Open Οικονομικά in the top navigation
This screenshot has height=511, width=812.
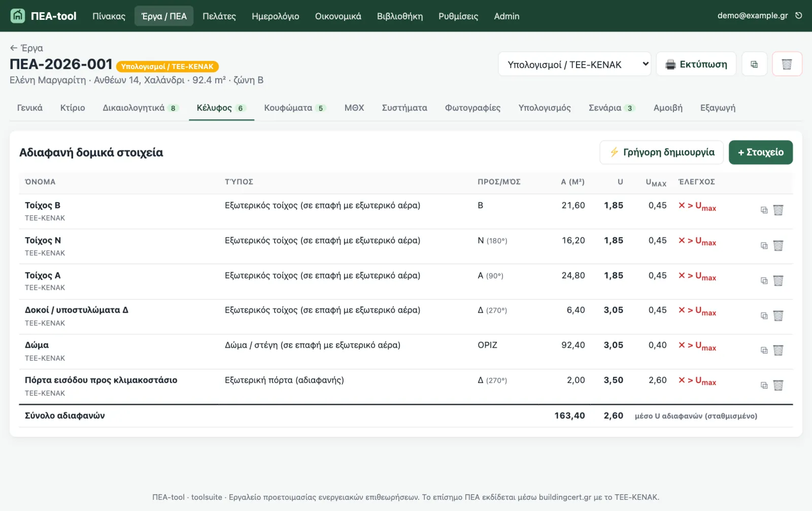point(338,16)
